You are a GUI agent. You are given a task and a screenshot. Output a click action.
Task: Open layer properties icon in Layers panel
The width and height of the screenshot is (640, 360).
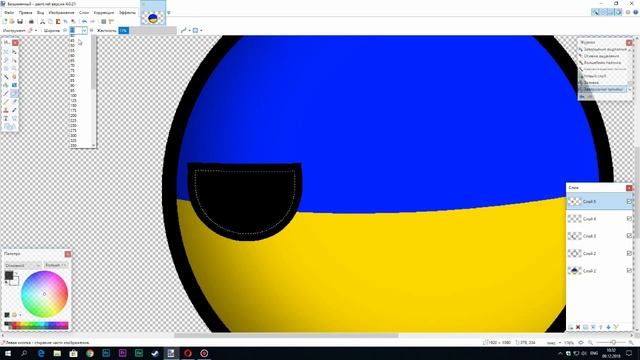pyautogui.click(x=616, y=327)
